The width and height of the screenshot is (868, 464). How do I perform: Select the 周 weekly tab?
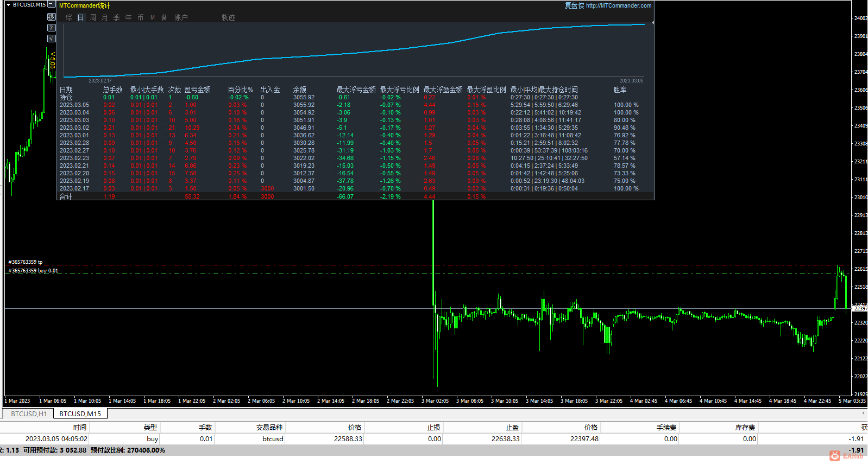(93, 17)
